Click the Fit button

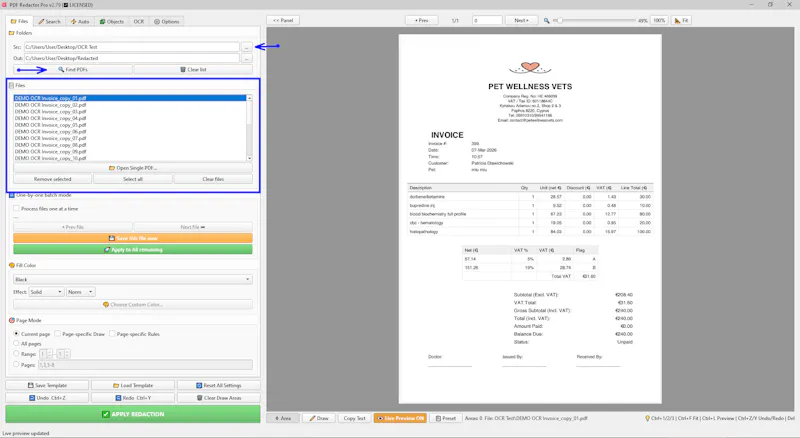pos(681,20)
